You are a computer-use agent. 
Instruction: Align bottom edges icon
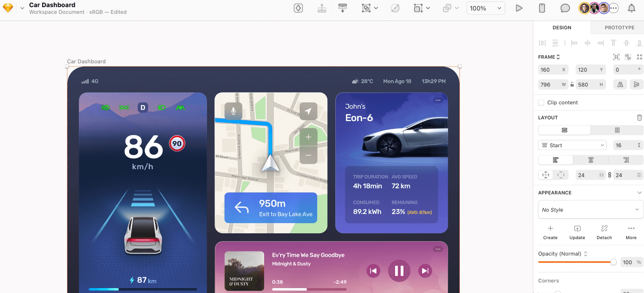[x=640, y=43]
